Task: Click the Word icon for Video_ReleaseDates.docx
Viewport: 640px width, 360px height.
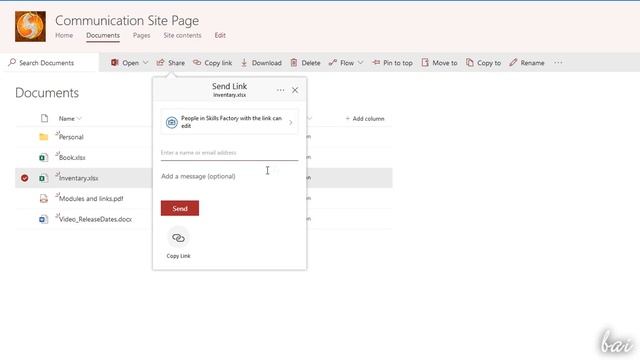Action: pos(44,219)
